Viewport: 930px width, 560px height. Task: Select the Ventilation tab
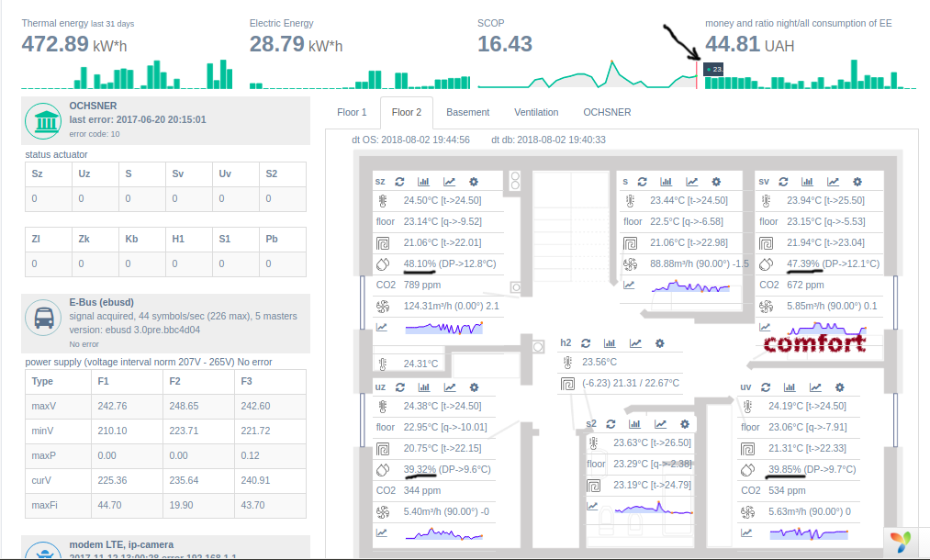pos(536,112)
